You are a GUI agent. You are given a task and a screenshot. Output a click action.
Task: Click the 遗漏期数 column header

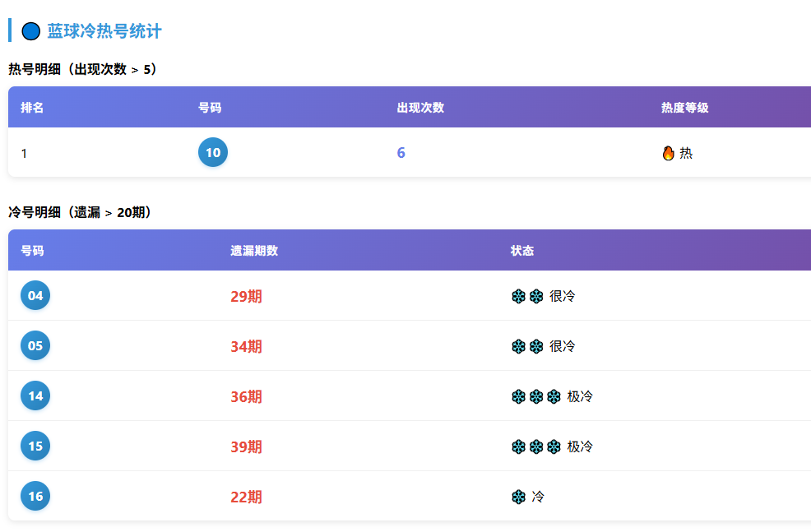pos(254,251)
